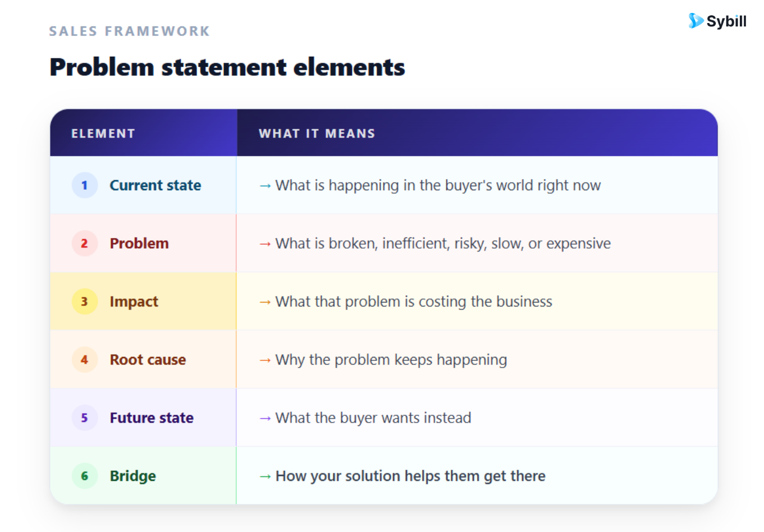This screenshot has height=532, width=764.
Task: Click 'What is broken, inefficient, risky, slow, or expensive'
Action: [x=443, y=243]
